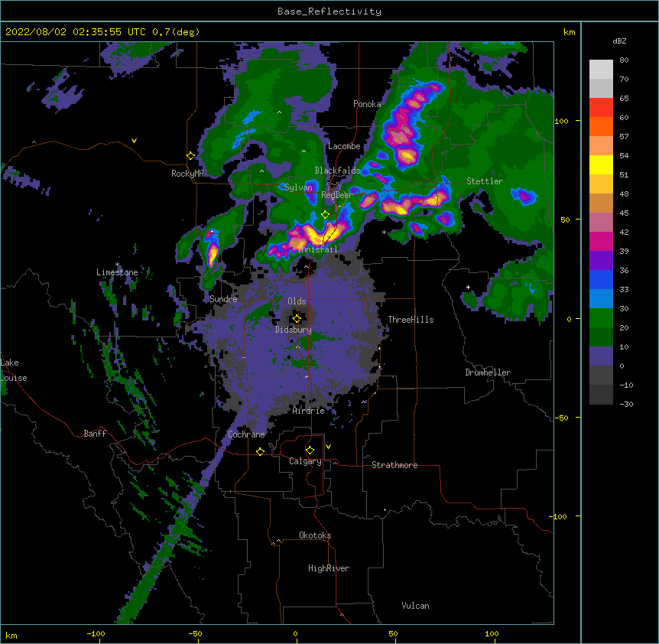Click the green 30 dBZ legend swatch
Image resolution: width=659 pixels, height=644 pixels.
point(601,318)
